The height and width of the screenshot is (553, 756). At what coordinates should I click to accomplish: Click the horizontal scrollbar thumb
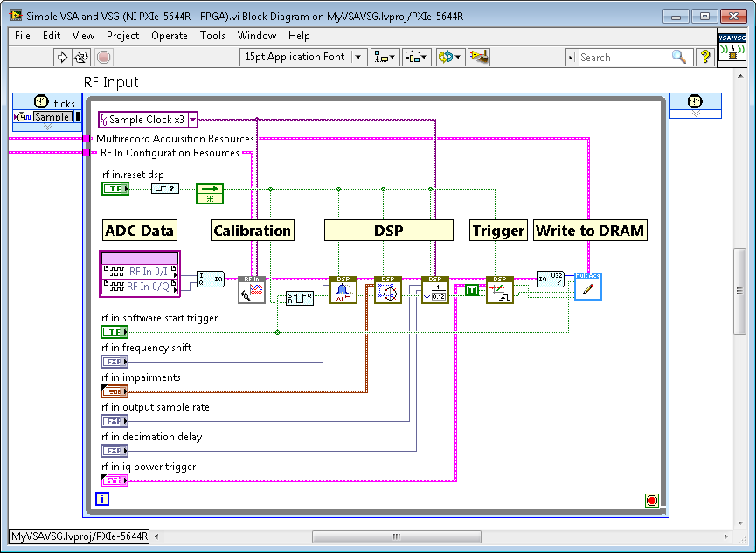pyautogui.click(x=396, y=536)
